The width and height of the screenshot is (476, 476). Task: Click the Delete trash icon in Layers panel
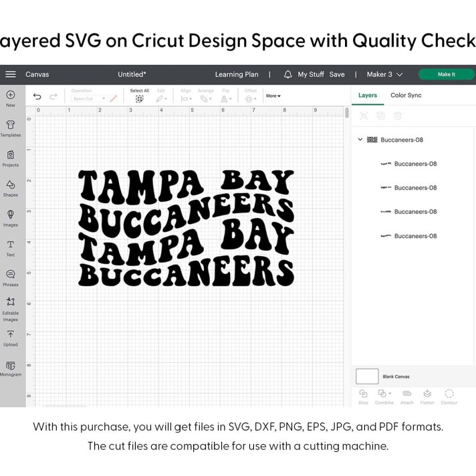coord(398,116)
